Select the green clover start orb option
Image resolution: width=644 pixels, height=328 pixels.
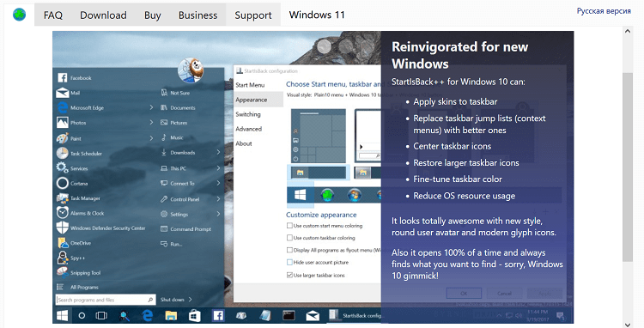tap(327, 195)
